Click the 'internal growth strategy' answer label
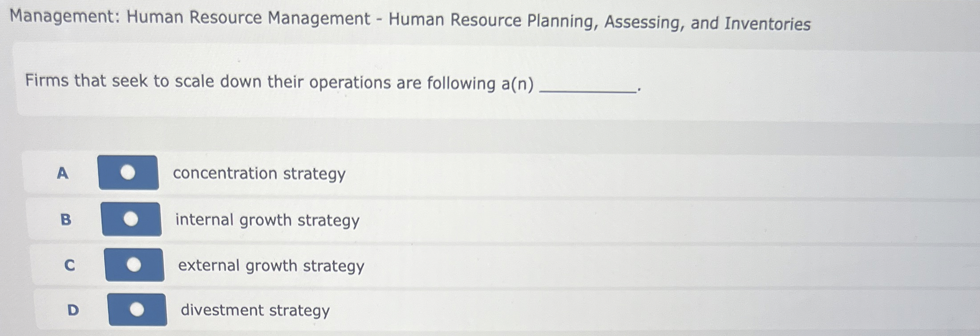Image resolution: width=980 pixels, height=336 pixels. point(267,220)
